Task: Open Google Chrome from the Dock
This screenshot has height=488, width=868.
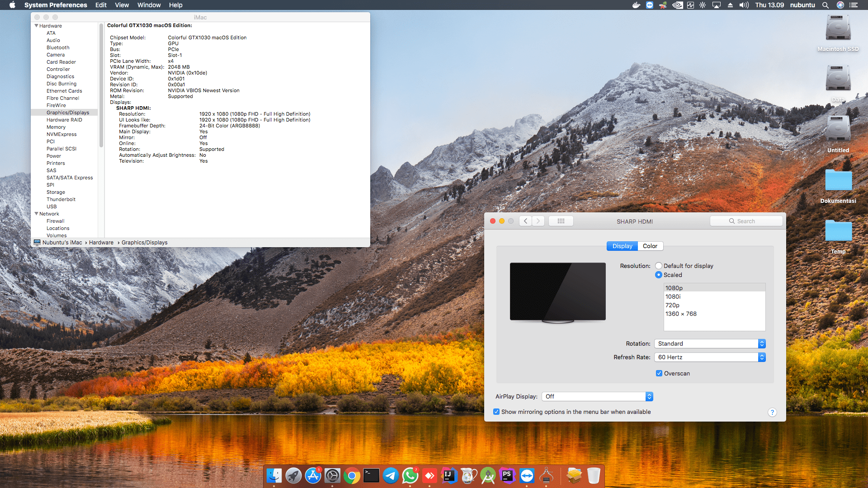Action: pyautogui.click(x=352, y=475)
